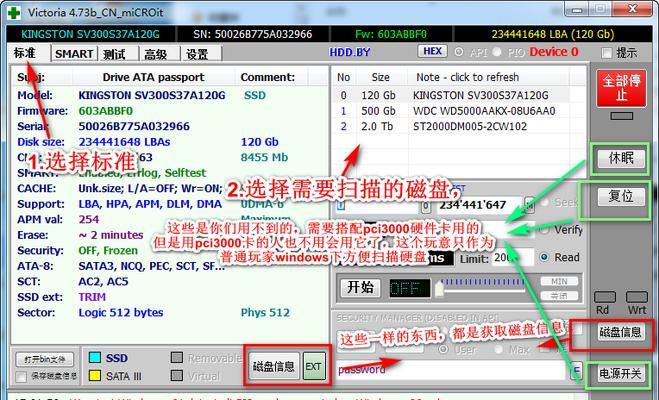Image resolution: width=659 pixels, height=400 pixels.
Task: Open the SMART tab
Action: [x=74, y=54]
